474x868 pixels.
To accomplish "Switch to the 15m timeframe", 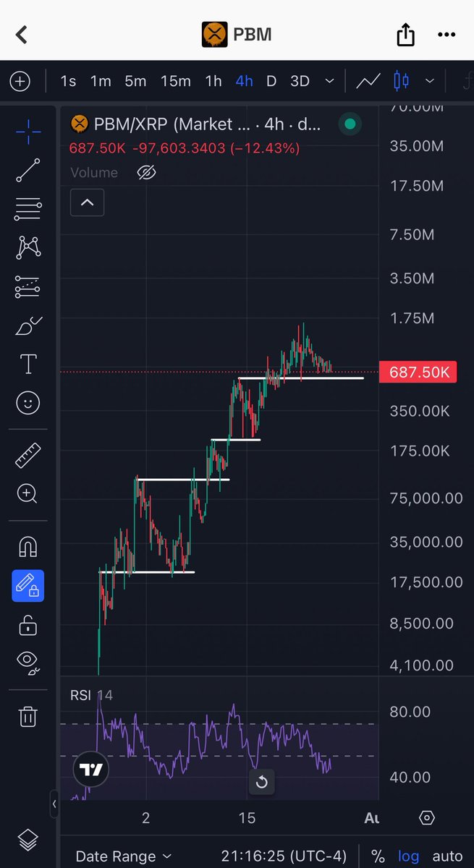I will pos(176,81).
